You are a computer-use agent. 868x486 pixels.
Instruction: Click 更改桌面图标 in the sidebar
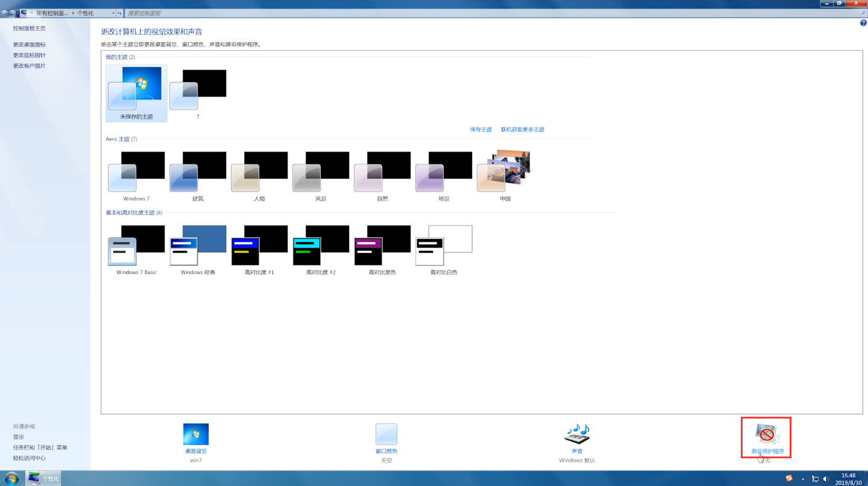click(30, 45)
